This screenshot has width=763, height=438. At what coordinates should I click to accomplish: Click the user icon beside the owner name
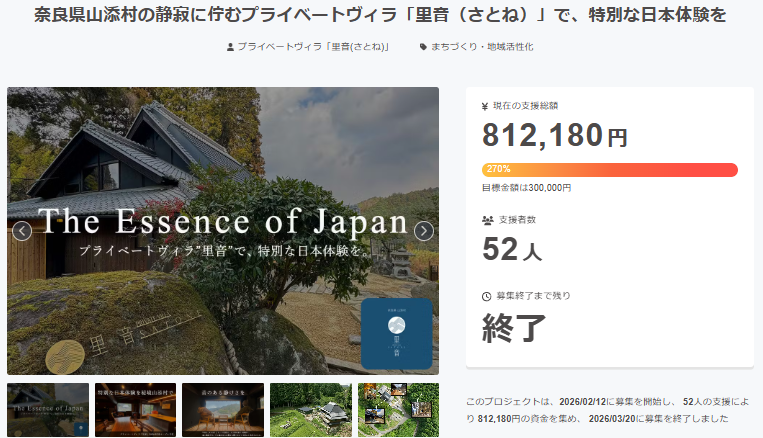[231, 47]
